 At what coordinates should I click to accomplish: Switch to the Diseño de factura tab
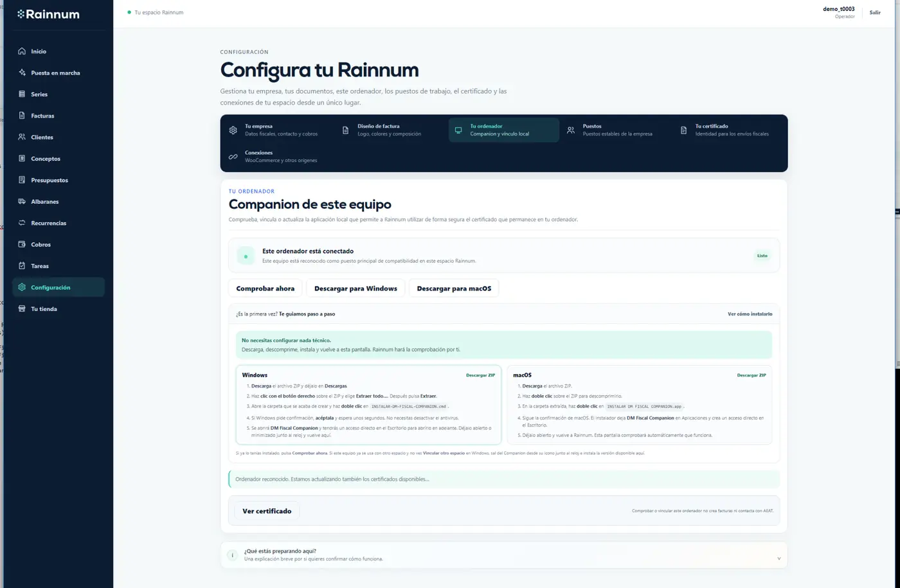point(391,130)
